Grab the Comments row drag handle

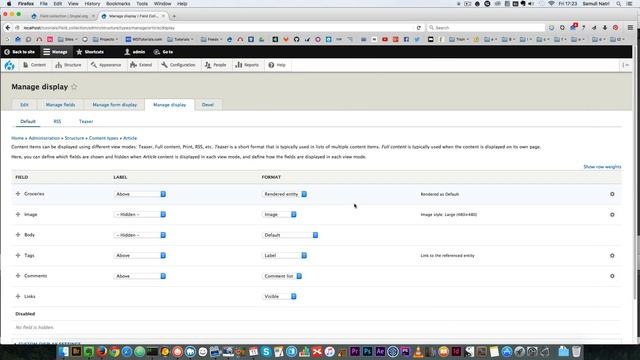point(18,276)
